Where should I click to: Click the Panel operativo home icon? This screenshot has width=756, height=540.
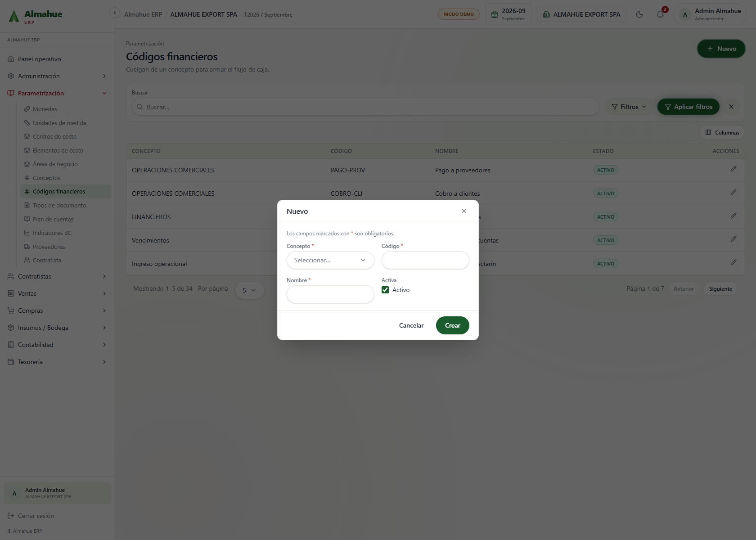(x=11, y=59)
